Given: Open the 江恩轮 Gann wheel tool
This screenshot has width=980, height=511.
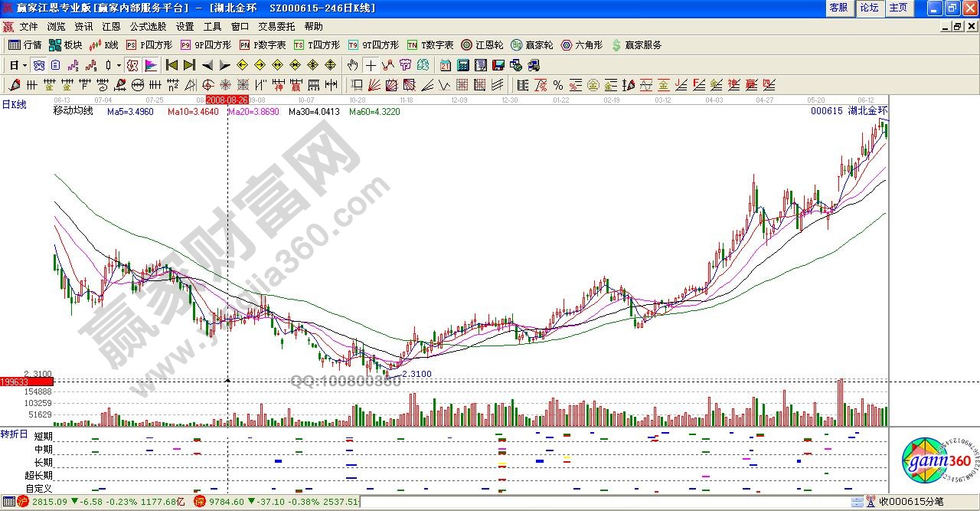Looking at the screenshot, I should click(x=482, y=45).
